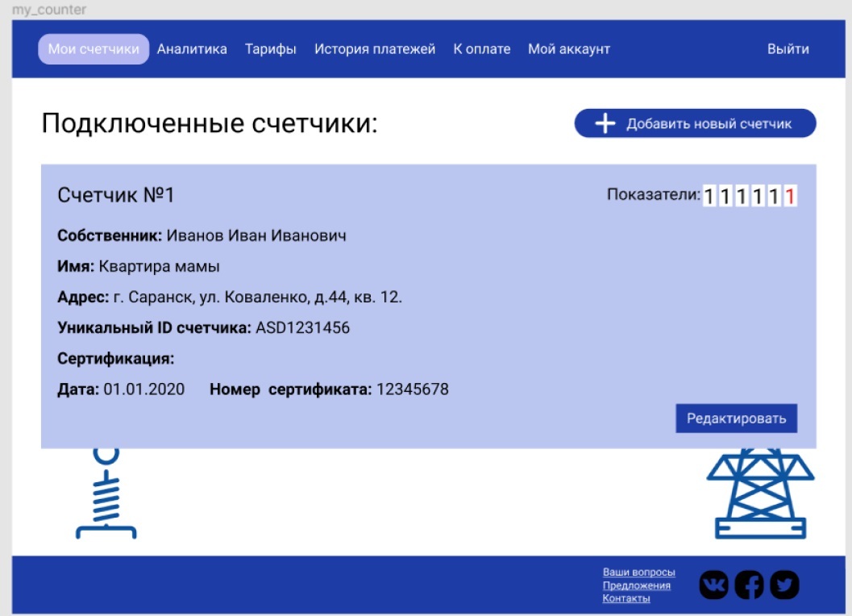Open the Тарифы menu item
Screen dimensions: 852x616
click(271, 49)
